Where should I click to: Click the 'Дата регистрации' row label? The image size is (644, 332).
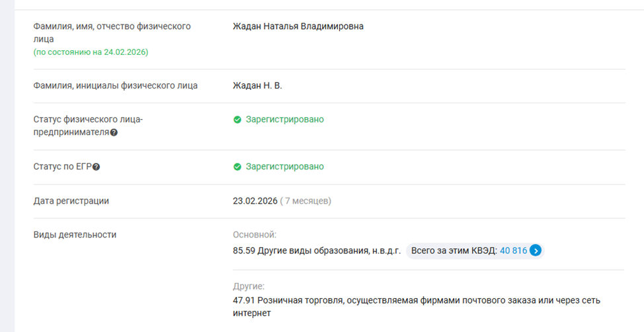pos(71,201)
